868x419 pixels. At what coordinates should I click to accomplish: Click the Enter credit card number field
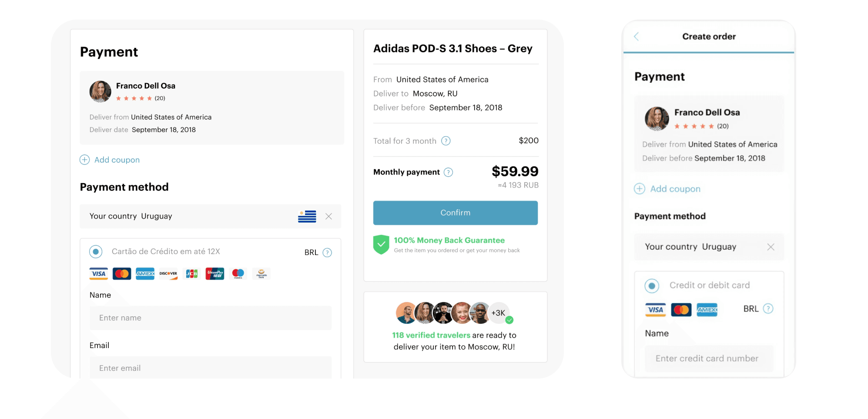pos(709,359)
